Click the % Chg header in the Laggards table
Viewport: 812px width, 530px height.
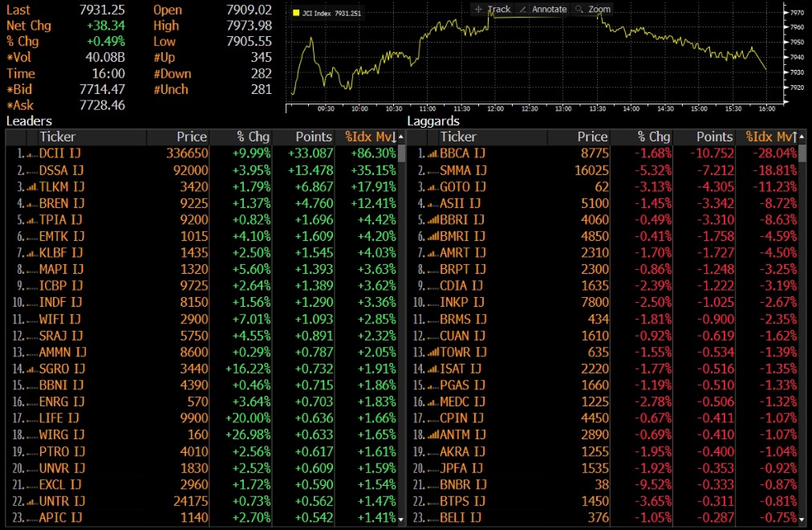pos(654,137)
